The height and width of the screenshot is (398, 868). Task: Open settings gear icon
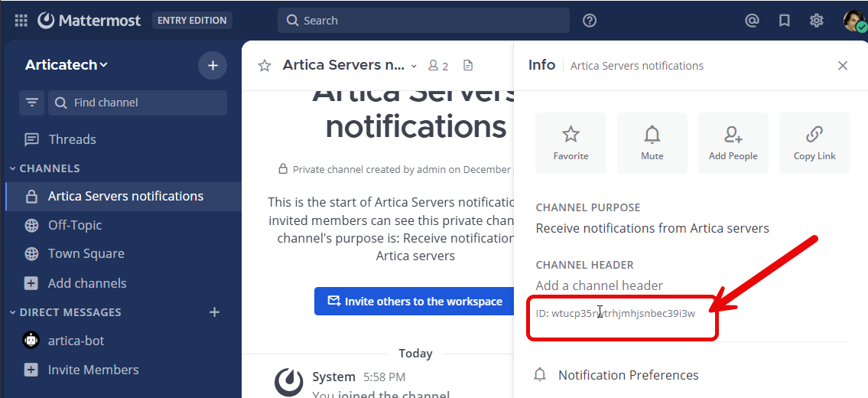(816, 21)
